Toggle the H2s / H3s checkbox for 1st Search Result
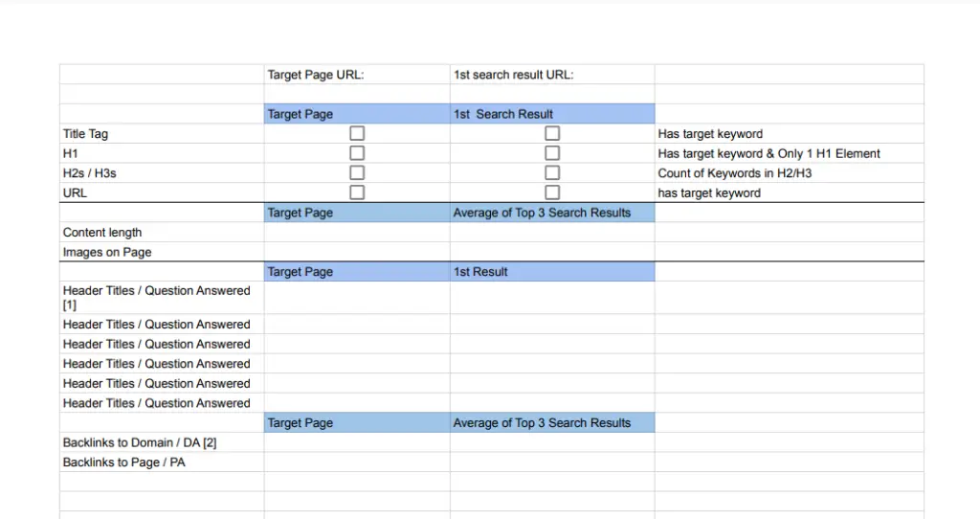Image resolution: width=980 pixels, height=519 pixels. pos(552,172)
